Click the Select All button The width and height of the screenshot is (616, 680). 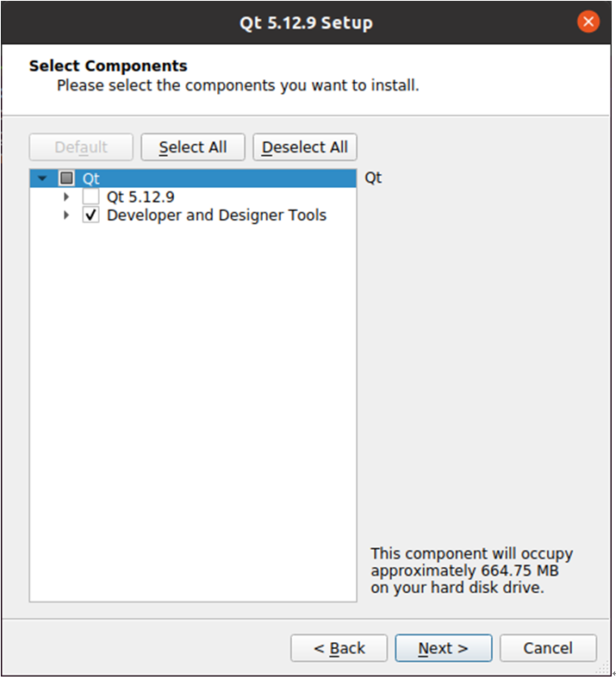click(193, 147)
